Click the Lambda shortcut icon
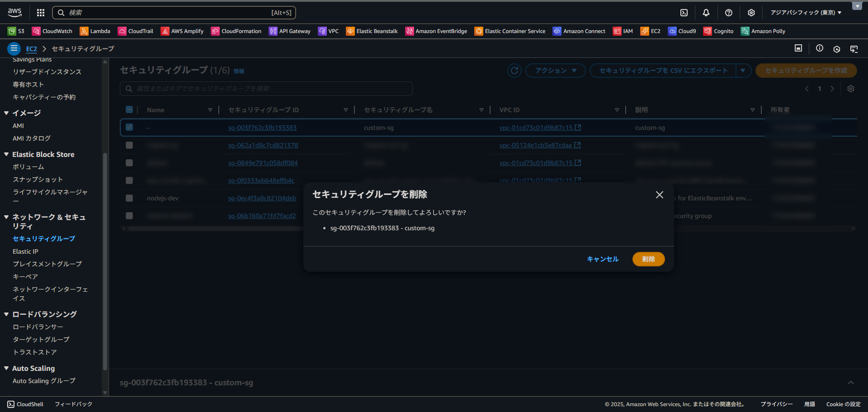 [84, 31]
